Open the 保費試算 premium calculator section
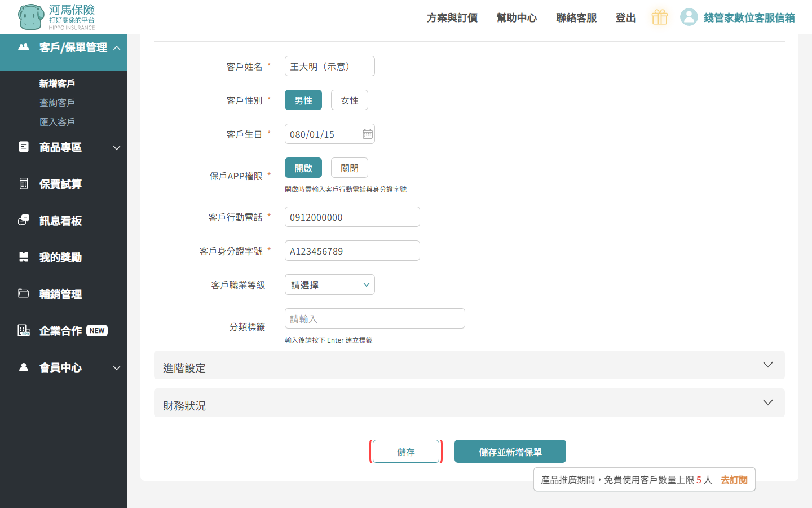 [x=61, y=183]
